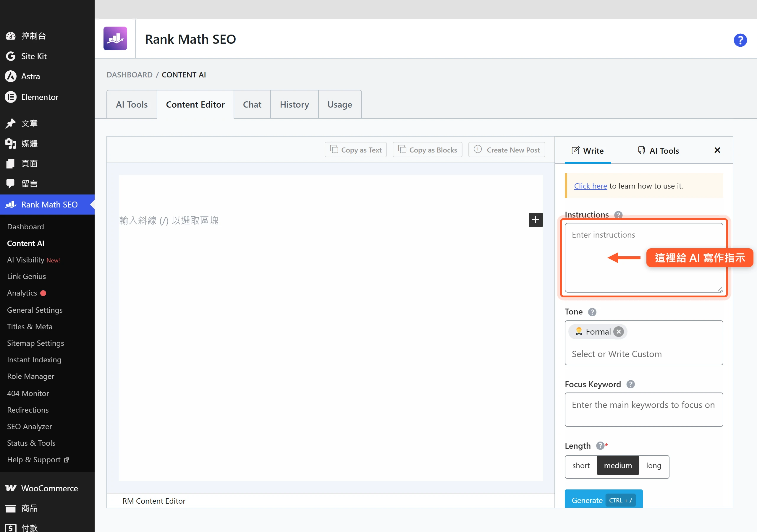Open SEO Analyzer submenu item
Viewport: 757px width, 532px height.
[29, 426]
